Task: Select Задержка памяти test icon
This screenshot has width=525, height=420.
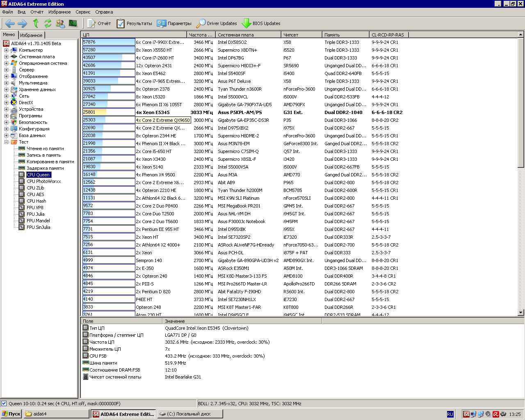Action: pos(22,168)
